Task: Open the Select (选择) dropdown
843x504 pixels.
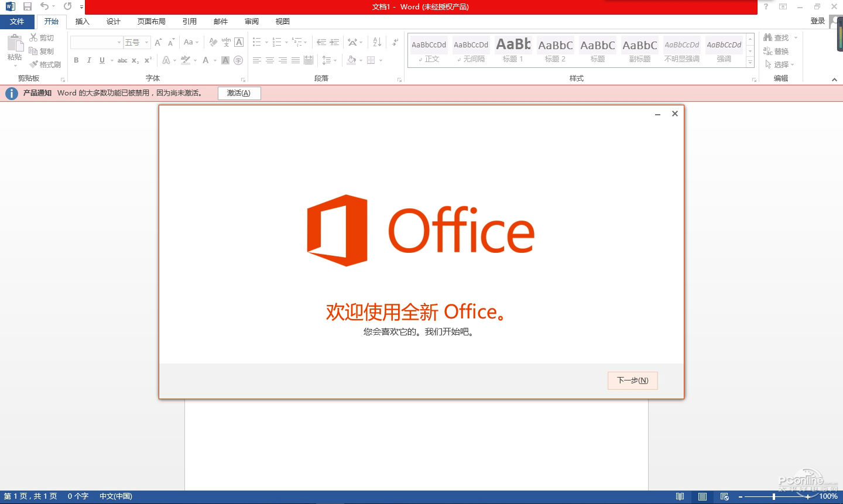Action: coord(779,64)
